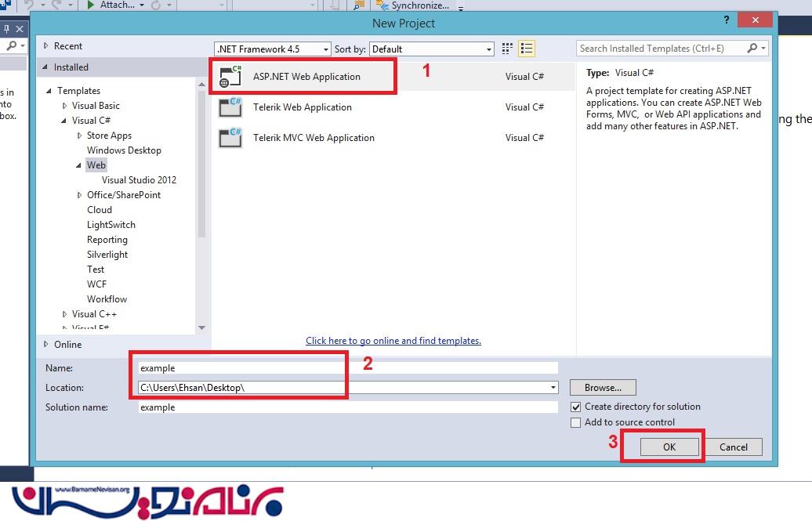
Task: Click the pin icon of left panel
Action: (x=6, y=29)
